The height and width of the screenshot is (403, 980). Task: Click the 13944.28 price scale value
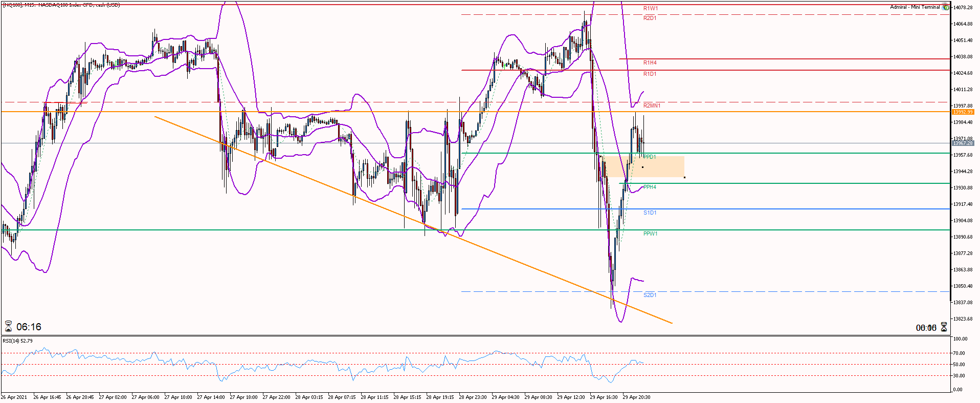point(963,171)
